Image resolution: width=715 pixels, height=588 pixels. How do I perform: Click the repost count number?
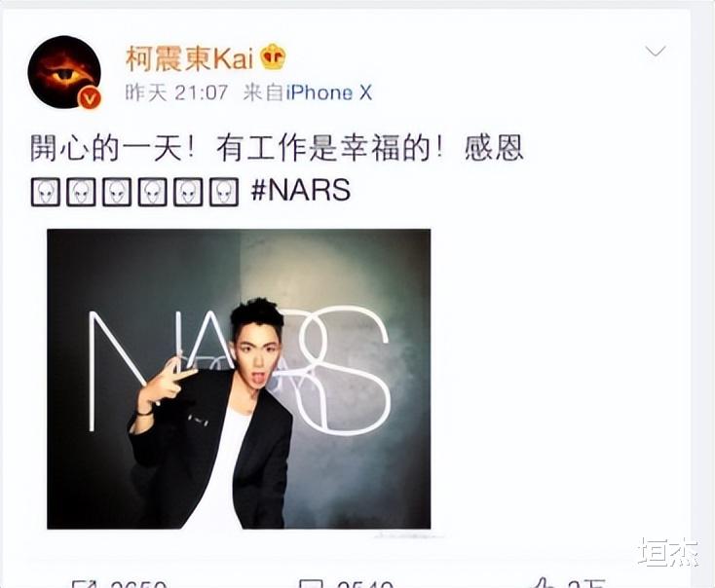(x=138, y=583)
